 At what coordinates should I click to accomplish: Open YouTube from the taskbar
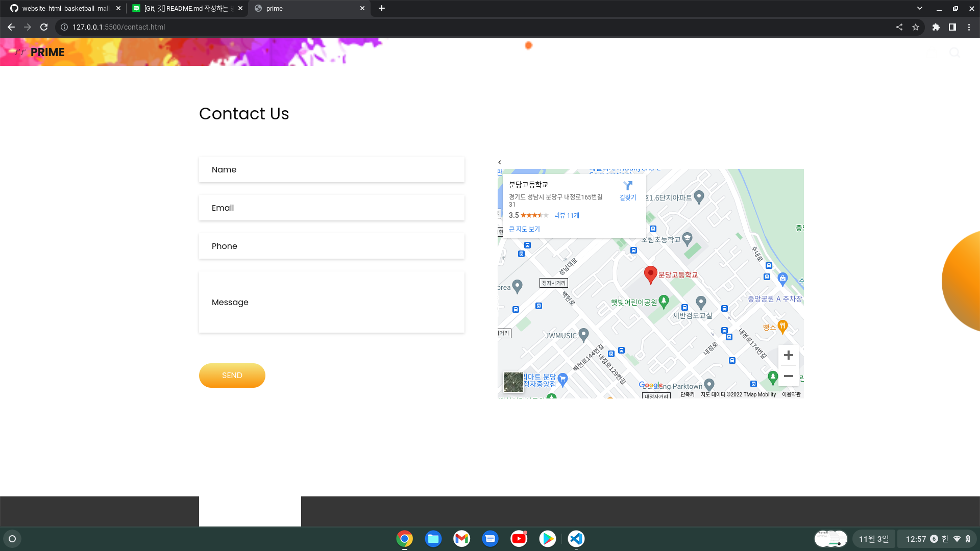pos(519,538)
